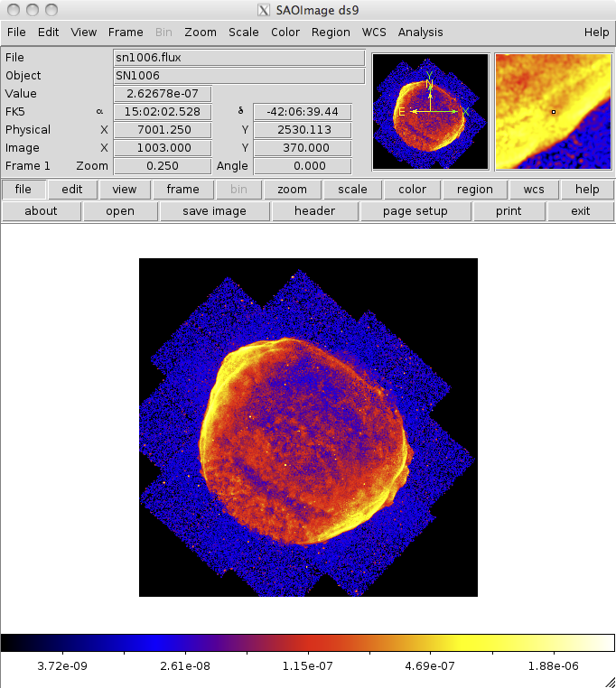This screenshot has height=688, width=616.
Task: Open the File menu
Action: pos(16,32)
